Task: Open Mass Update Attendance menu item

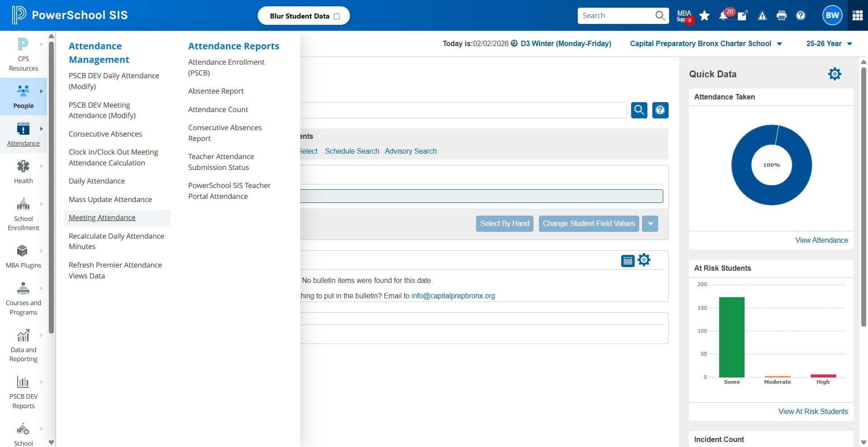Action: click(110, 199)
